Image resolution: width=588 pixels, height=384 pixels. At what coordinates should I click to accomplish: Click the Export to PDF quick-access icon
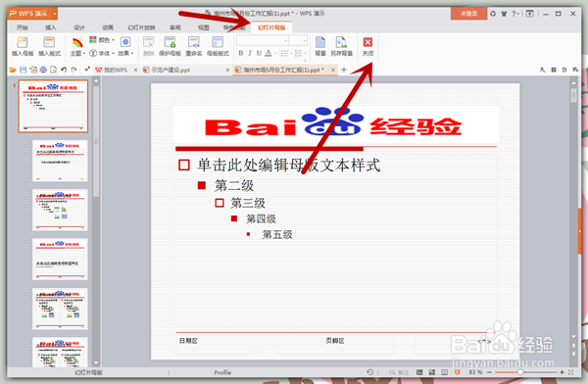tap(33, 70)
